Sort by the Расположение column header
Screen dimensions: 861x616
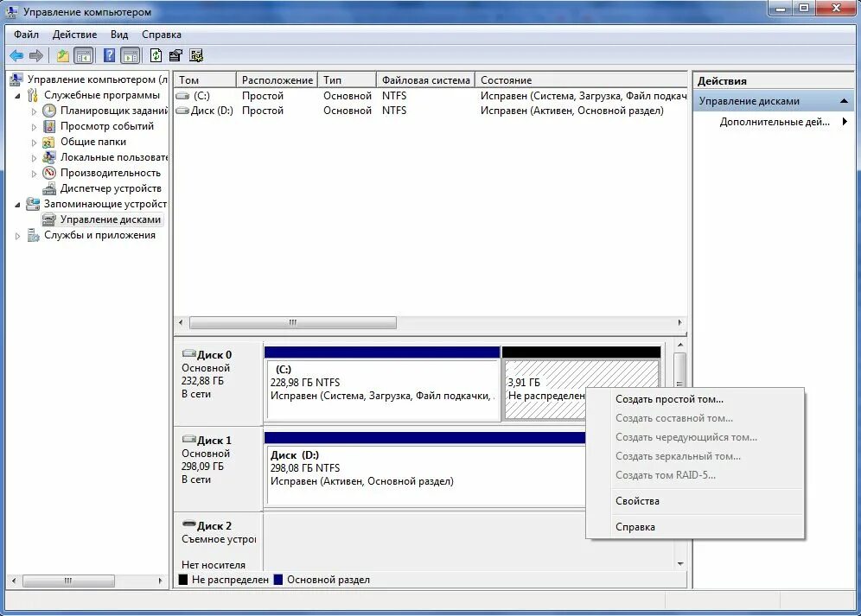[277, 80]
